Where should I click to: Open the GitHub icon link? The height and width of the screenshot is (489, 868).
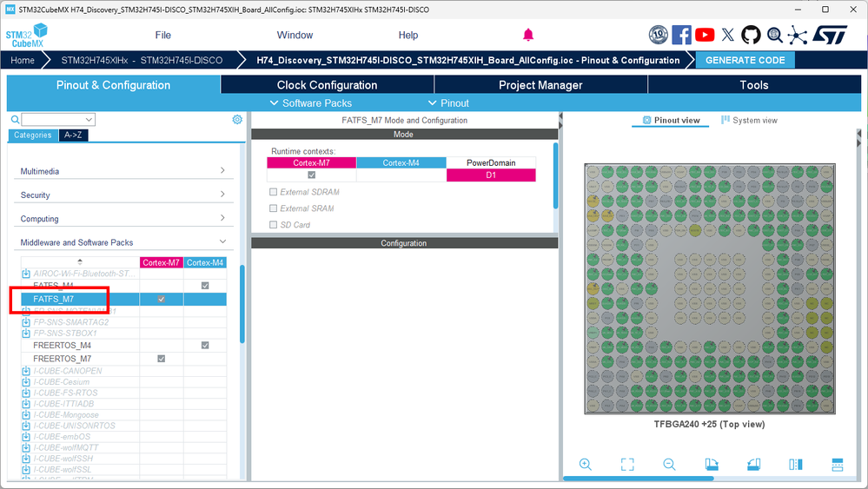[751, 35]
